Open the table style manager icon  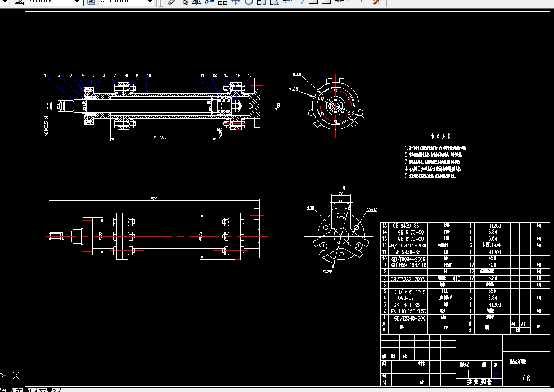(x=91, y=2)
